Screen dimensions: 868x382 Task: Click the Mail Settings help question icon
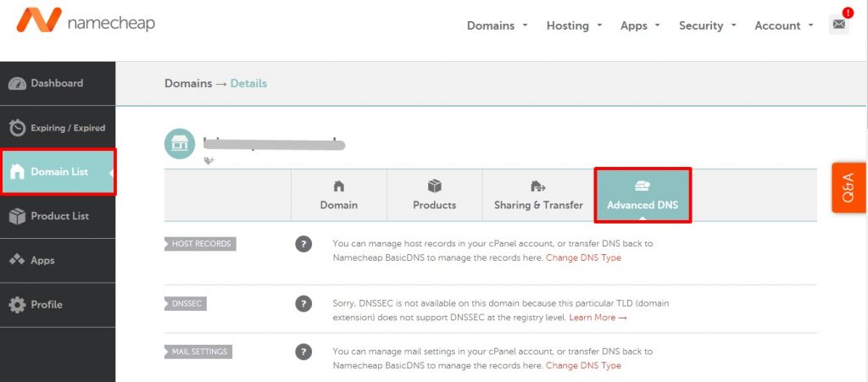click(303, 352)
